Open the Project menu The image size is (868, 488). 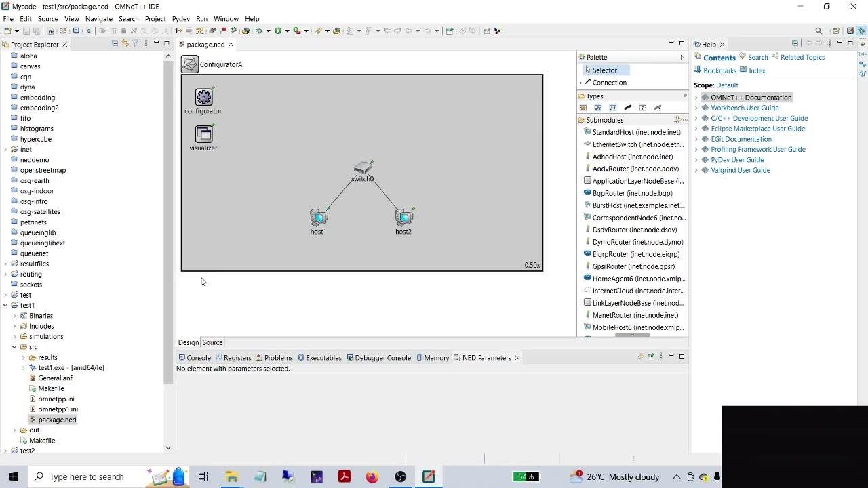[155, 19]
